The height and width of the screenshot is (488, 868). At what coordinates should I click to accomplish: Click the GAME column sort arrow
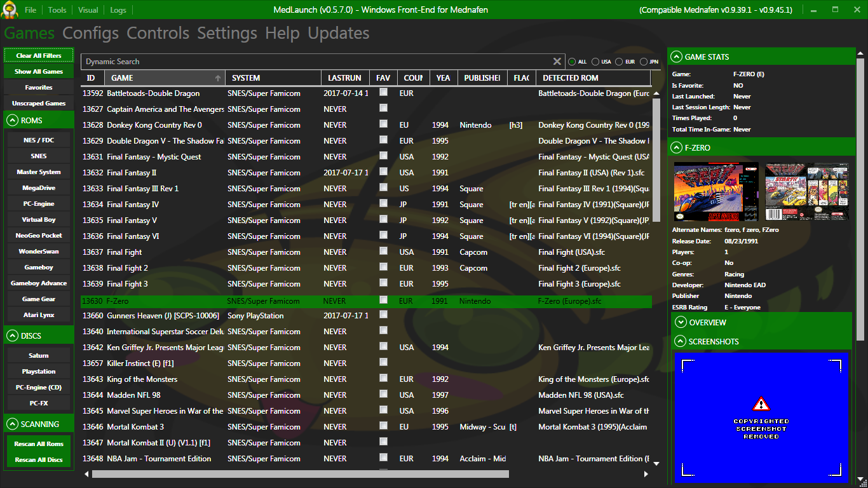[x=218, y=78]
